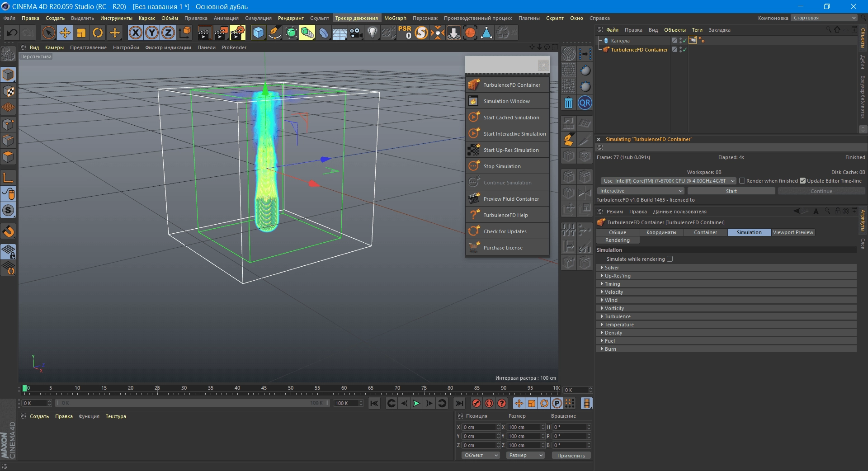Choose Start Interactive Simulation
The image size is (868, 471).
pyautogui.click(x=507, y=134)
